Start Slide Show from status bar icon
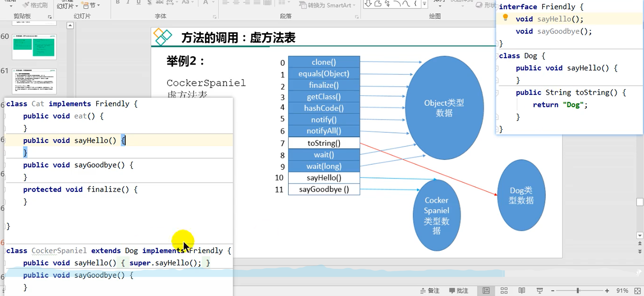The image size is (644, 296). tap(539, 291)
